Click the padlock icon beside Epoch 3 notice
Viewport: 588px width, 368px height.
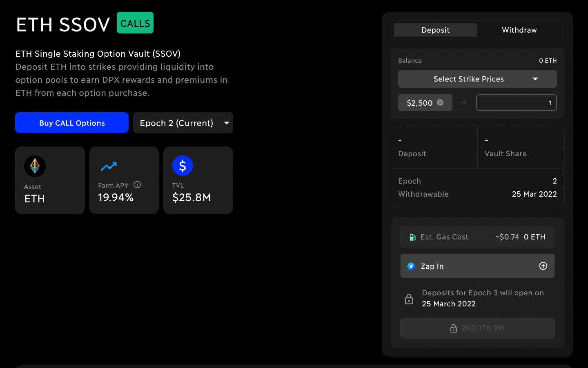click(x=409, y=299)
